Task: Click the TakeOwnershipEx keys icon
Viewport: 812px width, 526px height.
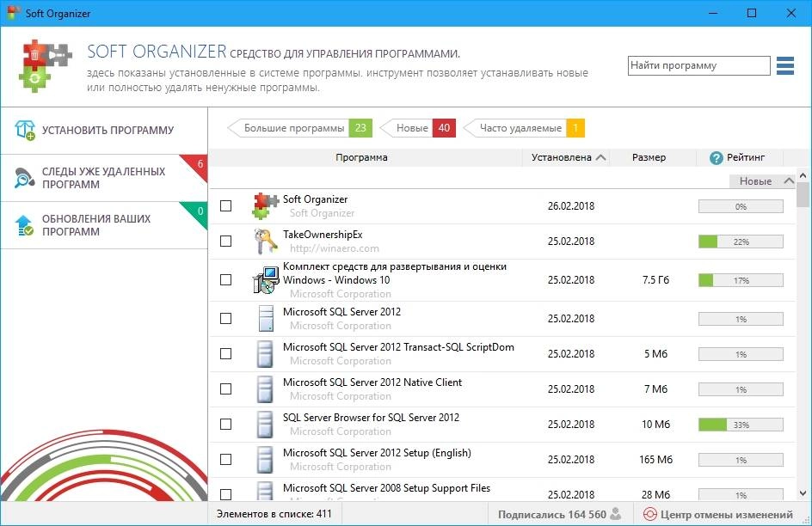Action: [x=266, y=241]
